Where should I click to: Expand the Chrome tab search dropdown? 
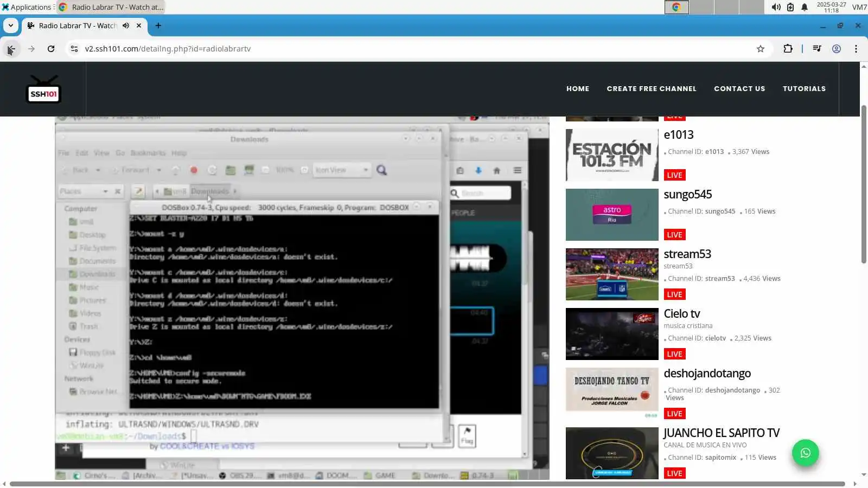click(10, 25)
